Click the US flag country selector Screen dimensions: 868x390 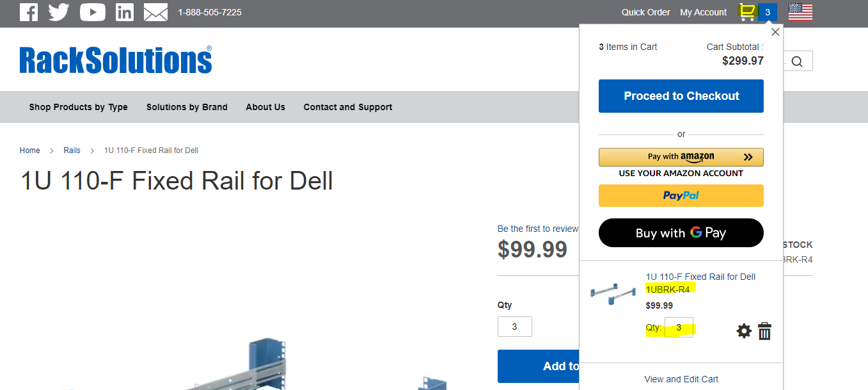coord(800,12)
